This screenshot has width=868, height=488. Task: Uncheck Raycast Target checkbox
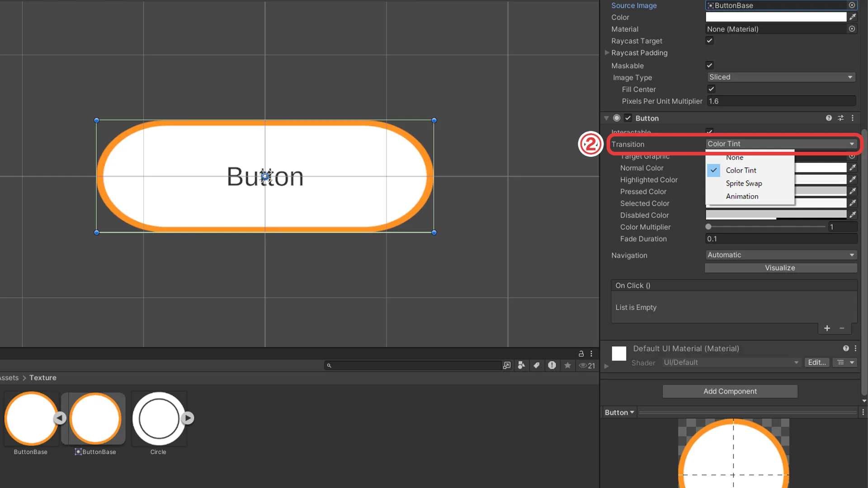pyautogui.click(x=710, y=41)
